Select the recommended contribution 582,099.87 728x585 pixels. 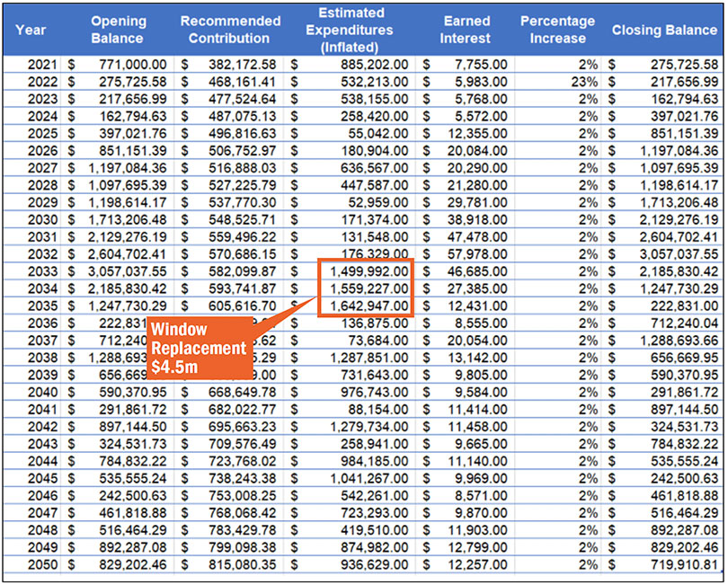tap(243, 271)
